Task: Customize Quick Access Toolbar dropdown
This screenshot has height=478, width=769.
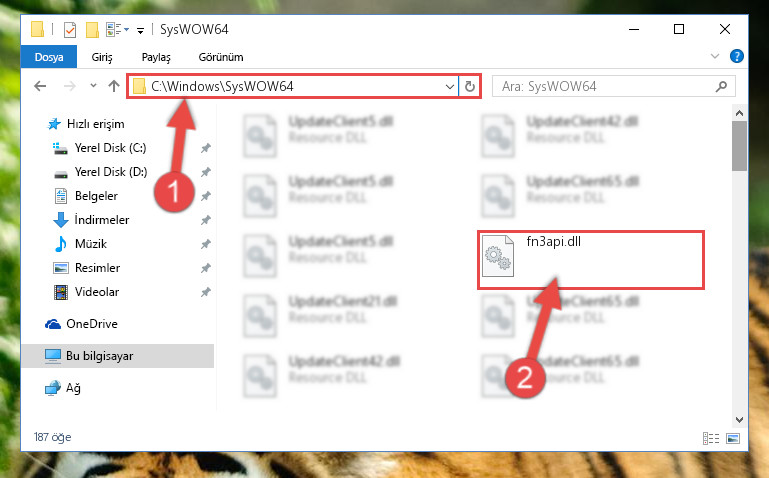Action: point(140,31)
